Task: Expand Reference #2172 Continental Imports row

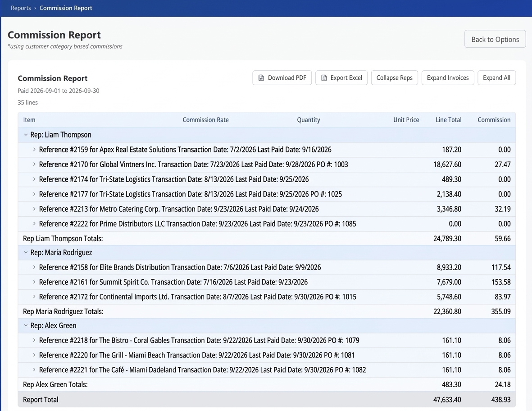Action: pos(34,297)
